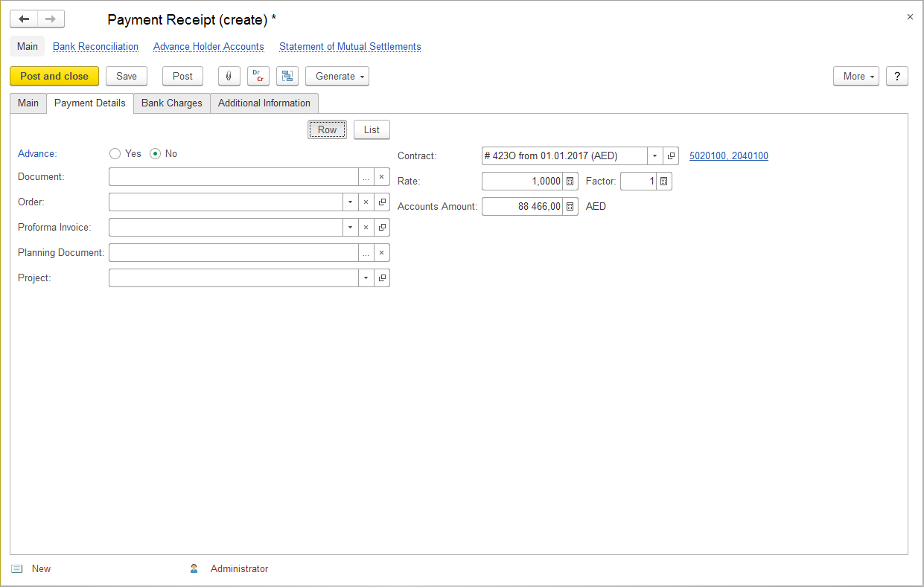The width and height of the screenshot is (924, 587).
Task: Open calculator for Rate field
Action: coord(570,182)
